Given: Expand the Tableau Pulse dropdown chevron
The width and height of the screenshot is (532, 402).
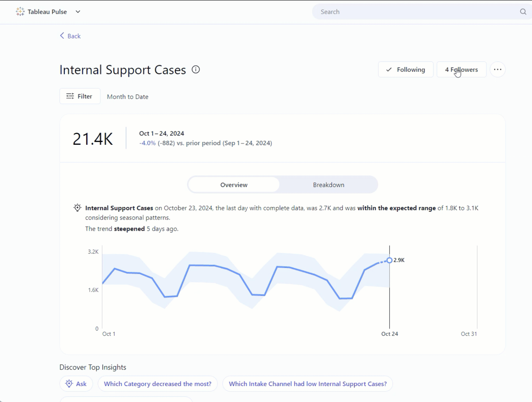Looking at the screenshot, I should pos(78,12).
